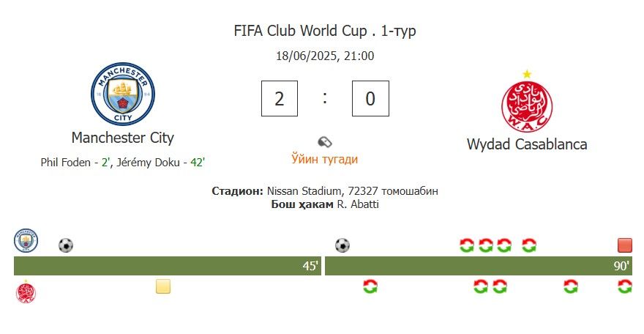
Task: Click Phil Foden scorer name
Action: point(65,163)
